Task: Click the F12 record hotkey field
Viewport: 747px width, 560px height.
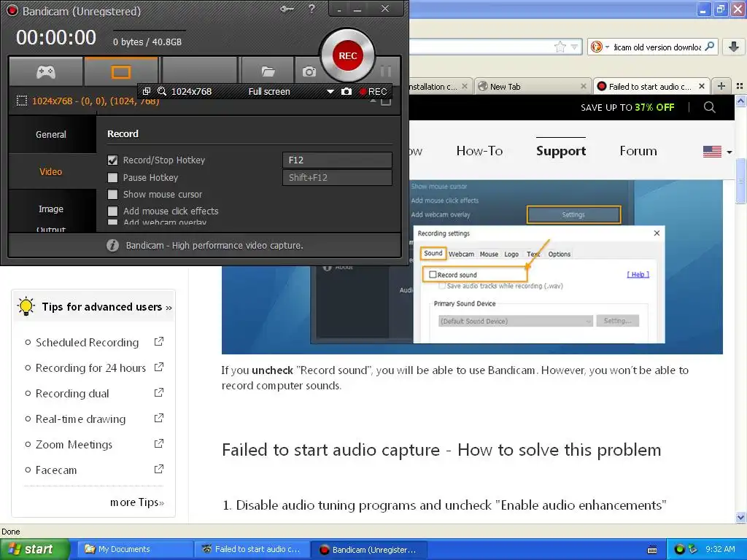Action: 337,160
